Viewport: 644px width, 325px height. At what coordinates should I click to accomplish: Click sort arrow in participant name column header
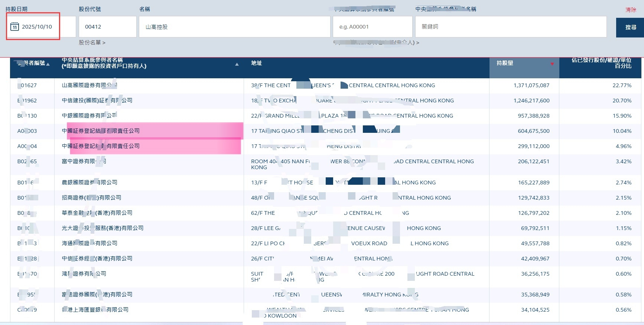(x=237, y=65)
